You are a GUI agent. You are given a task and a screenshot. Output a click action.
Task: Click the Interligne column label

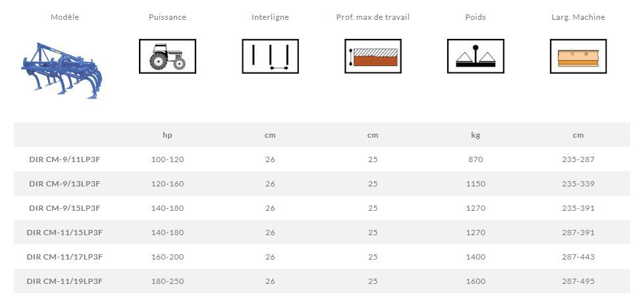coord(270,17)
